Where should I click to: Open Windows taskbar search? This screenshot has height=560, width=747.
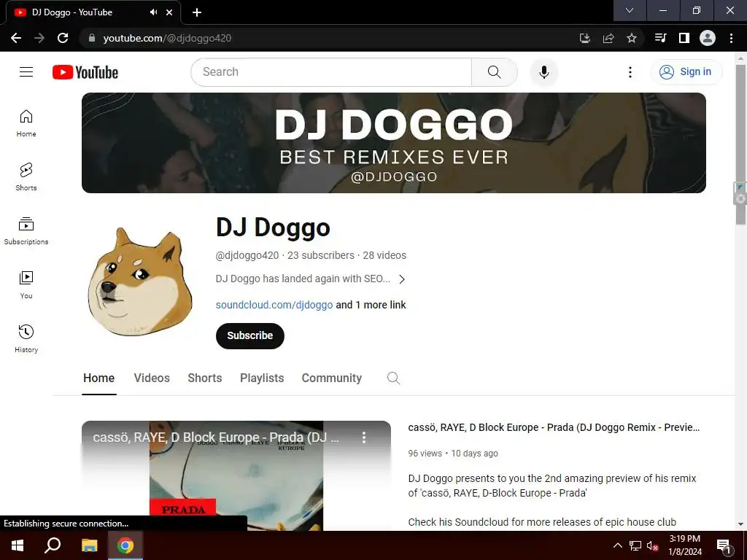pyautogui.click(x=53, y=545)
